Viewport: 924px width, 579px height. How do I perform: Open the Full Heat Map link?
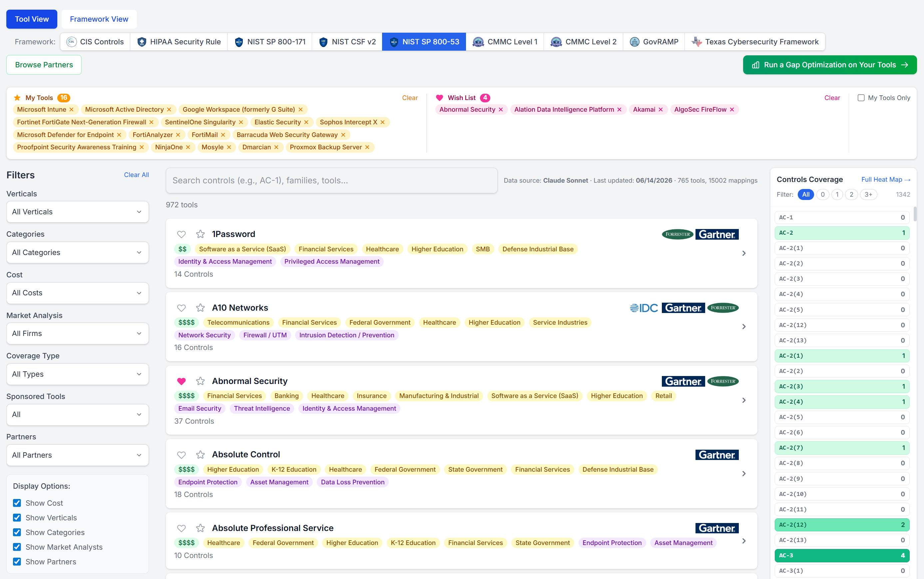pos(886,180)
